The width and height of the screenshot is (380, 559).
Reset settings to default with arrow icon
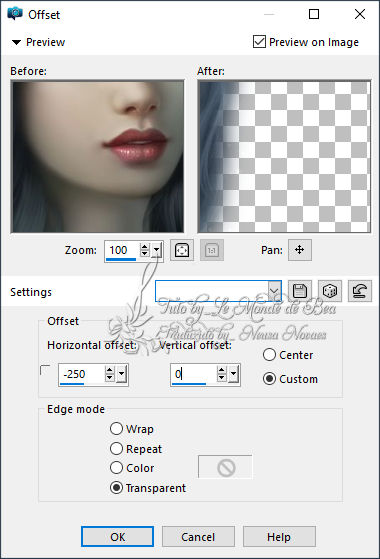pos(360,291)
